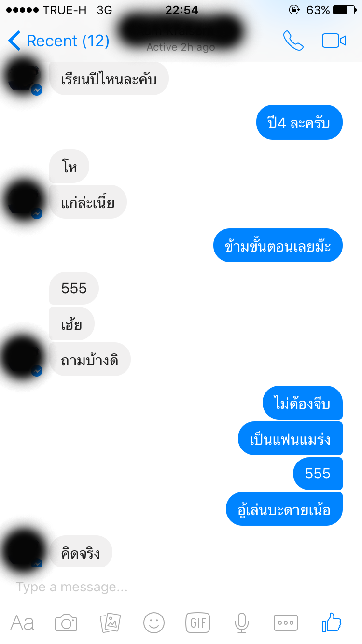Screen dimensions: 362x644
Task: Tap the microphone voice message icon
Action: click(x=242, y=623)
